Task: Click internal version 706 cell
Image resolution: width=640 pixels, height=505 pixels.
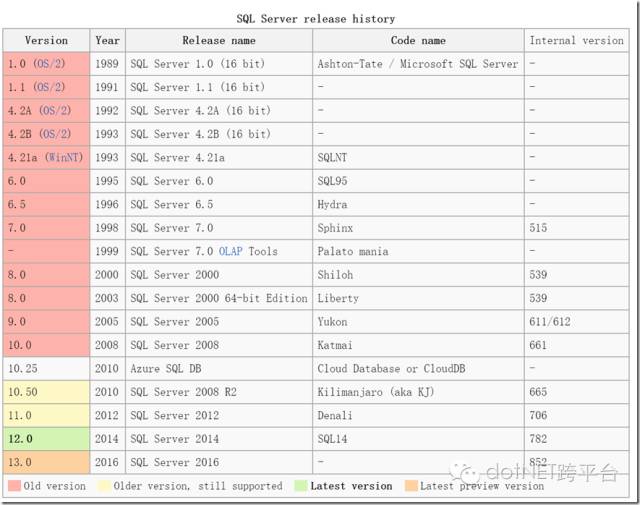Action: 576,415
